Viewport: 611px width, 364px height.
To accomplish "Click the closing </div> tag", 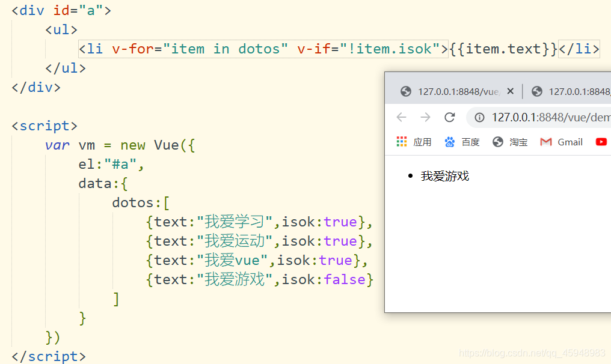I will tap(36, 87).
